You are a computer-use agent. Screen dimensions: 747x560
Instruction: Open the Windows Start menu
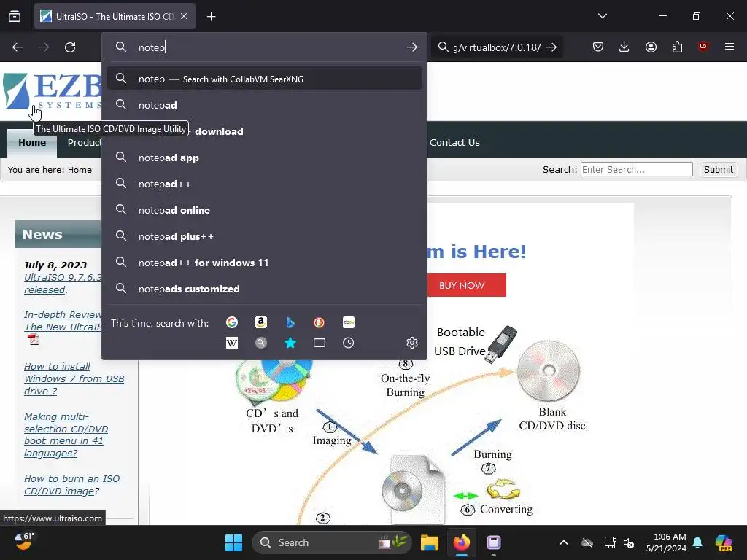[233, 542]
